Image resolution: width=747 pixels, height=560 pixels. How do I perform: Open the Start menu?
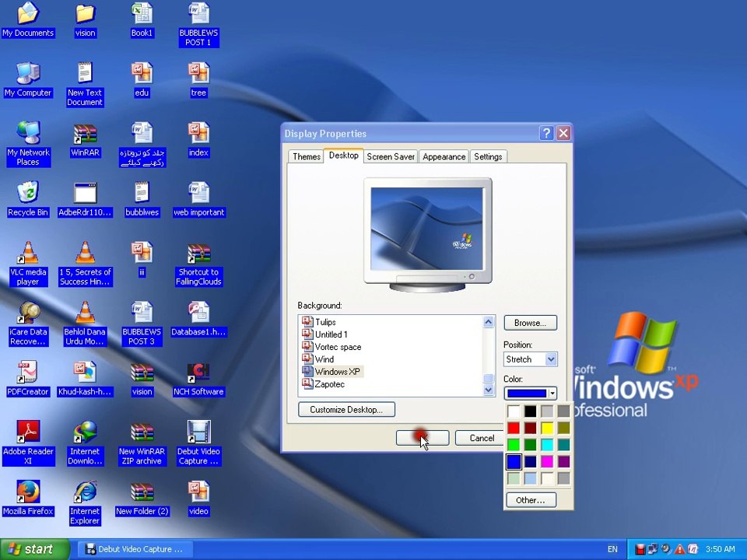35,549
